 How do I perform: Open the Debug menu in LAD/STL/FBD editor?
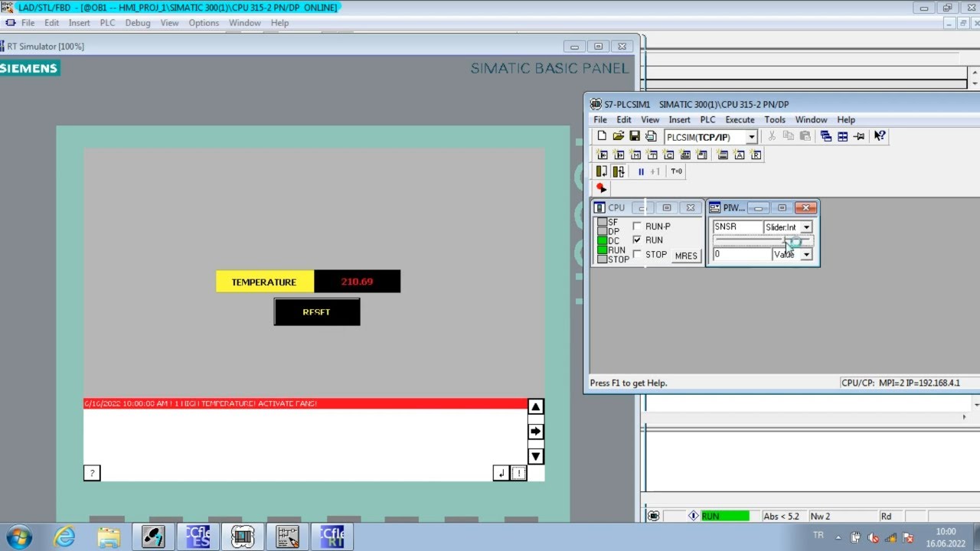point(138,23)
